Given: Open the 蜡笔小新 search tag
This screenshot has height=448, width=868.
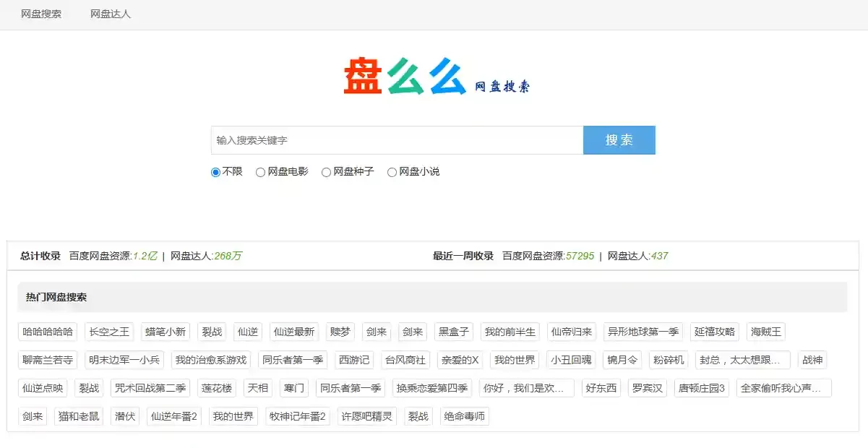Looking at the screenshot, I should pos(166,332).
